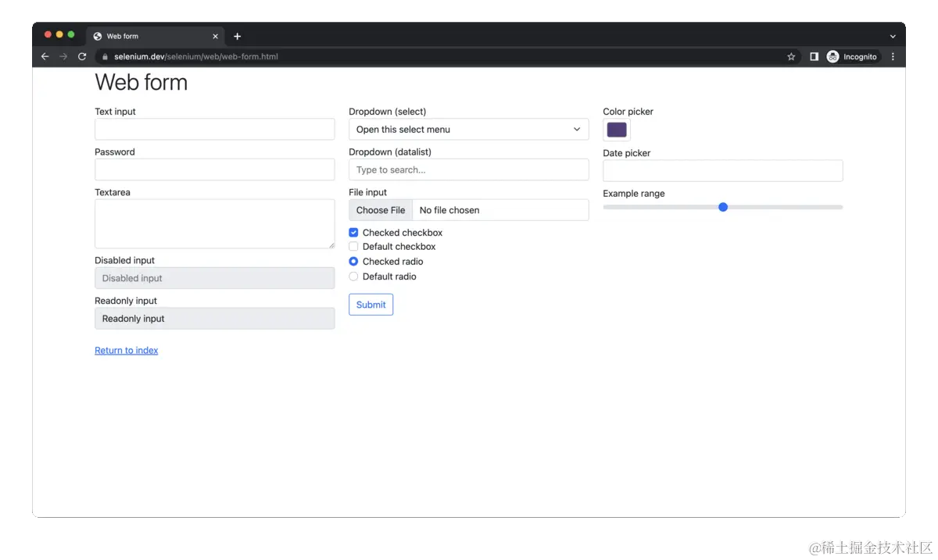Close the Web form tab

(x=215, y=36)
